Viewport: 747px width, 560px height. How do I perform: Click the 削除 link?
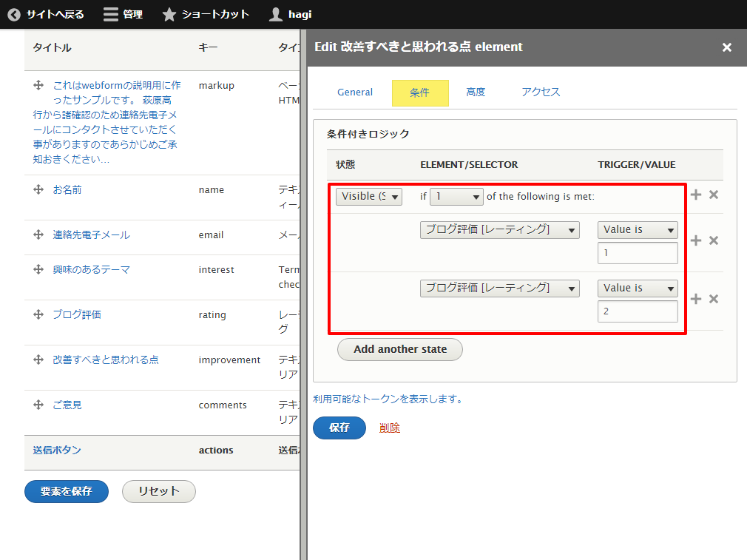pos(390,428)
